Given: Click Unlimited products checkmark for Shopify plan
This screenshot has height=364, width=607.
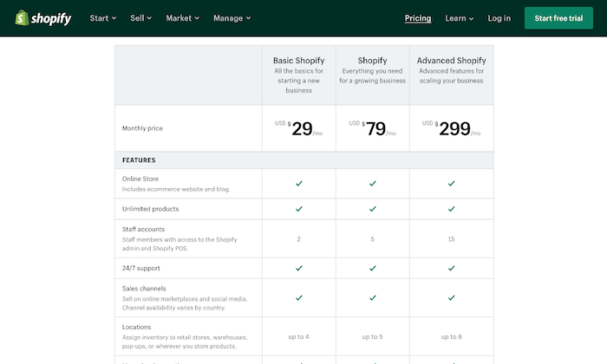Looking at the screenshot, I should click(372, 209).
